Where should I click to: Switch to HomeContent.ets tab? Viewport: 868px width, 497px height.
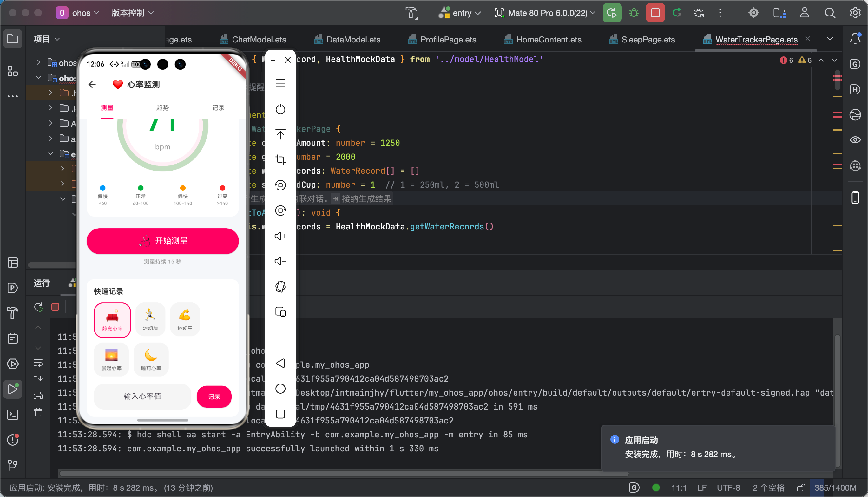click(543, 40)
